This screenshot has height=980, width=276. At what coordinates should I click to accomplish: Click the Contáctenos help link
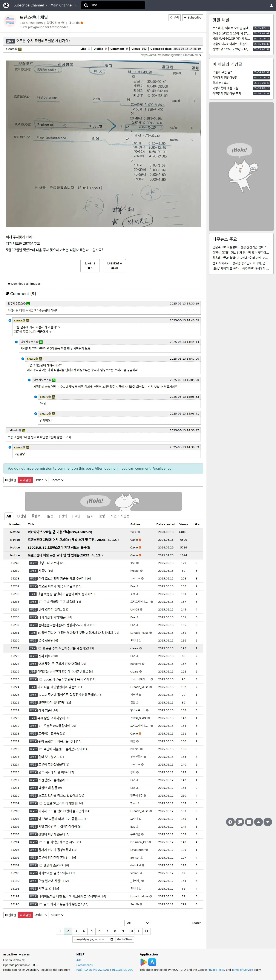point(84,965)
